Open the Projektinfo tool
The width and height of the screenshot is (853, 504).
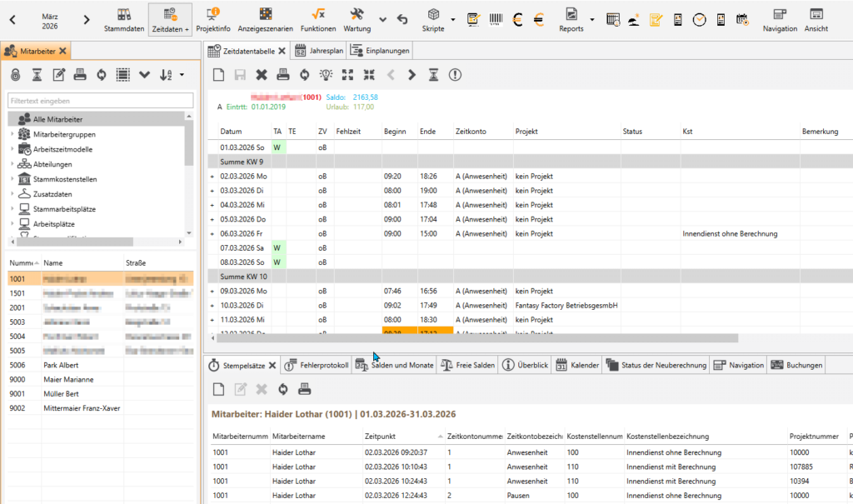point(212,19)
